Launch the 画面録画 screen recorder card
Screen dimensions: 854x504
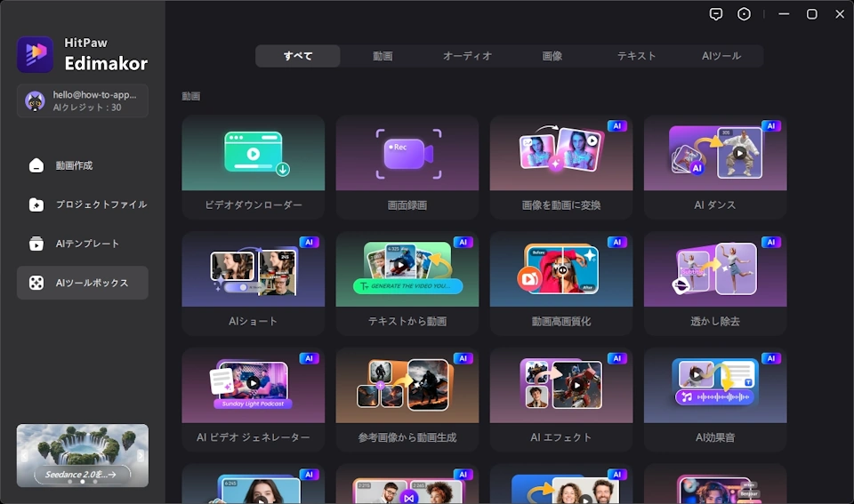click(x=407, y=167)
